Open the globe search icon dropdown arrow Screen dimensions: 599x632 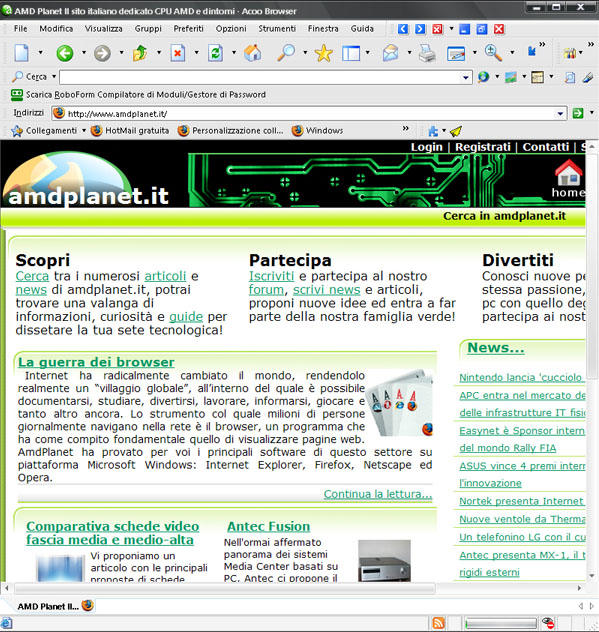pos(497,76)
